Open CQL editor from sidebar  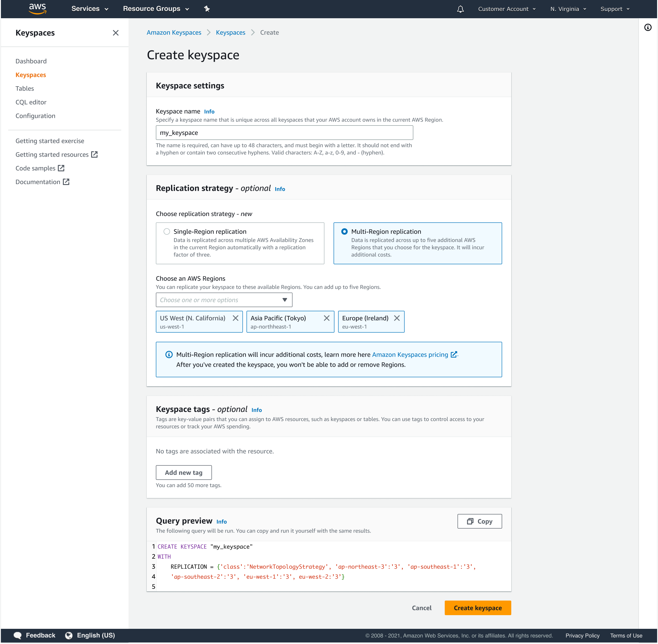pyautogui.click(x=31, y=102)
